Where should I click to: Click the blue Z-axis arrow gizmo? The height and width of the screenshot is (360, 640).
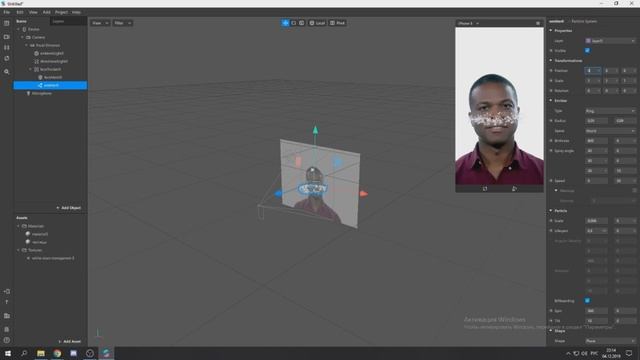click(x=278, y=193)
